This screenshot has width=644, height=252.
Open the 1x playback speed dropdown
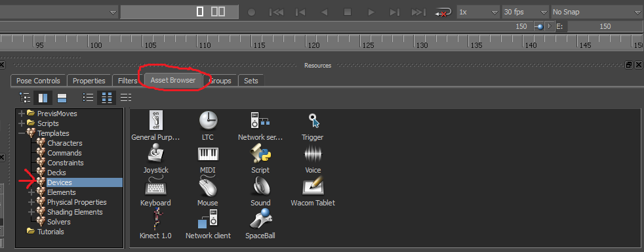pos(478,12)
